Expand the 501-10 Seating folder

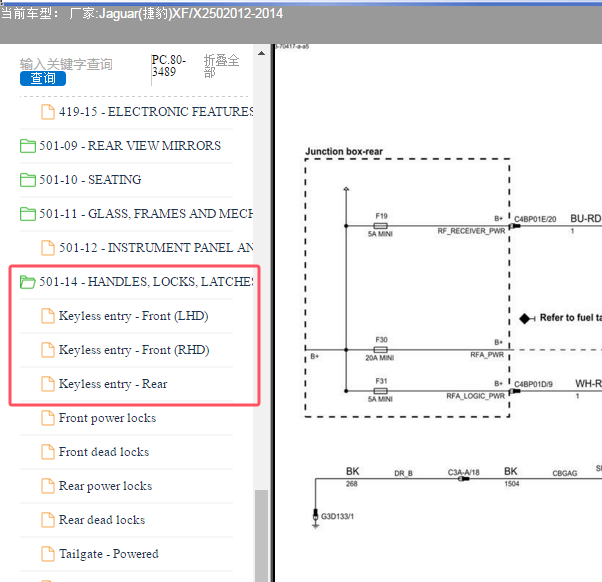click(x=90, y=180)
